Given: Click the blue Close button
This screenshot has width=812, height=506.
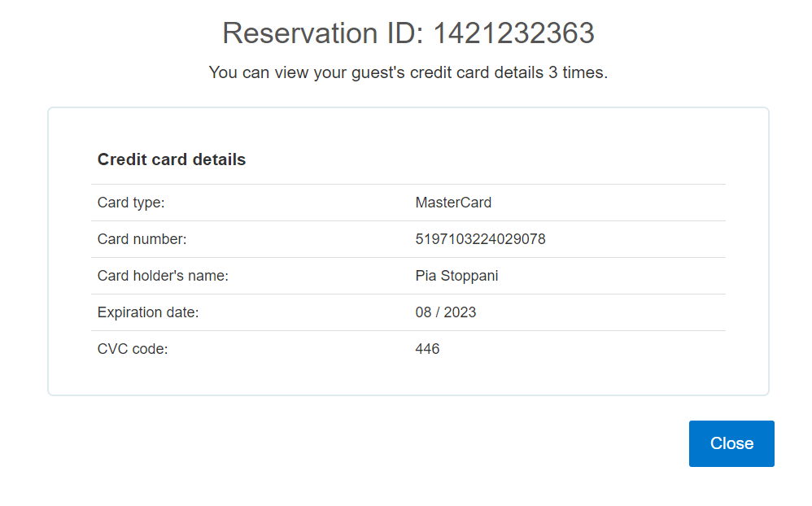Looking at the screenshot, I should [731, 443].
